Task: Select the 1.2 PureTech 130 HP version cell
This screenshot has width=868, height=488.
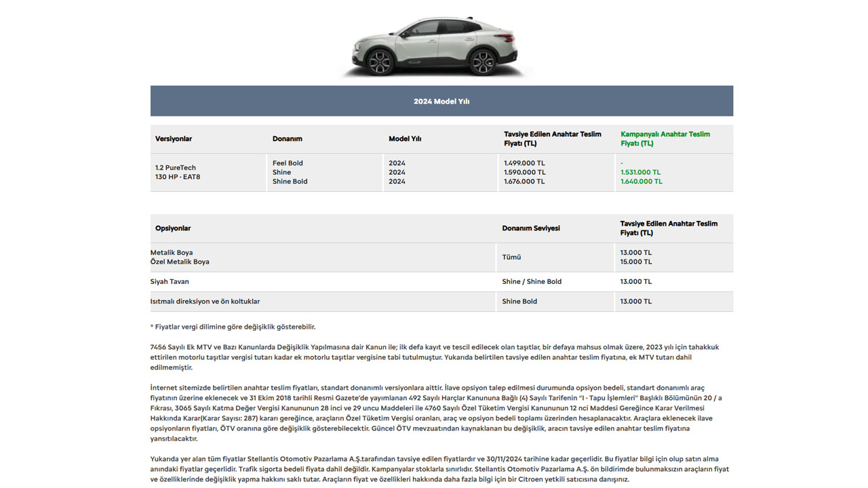Action: 178,172
